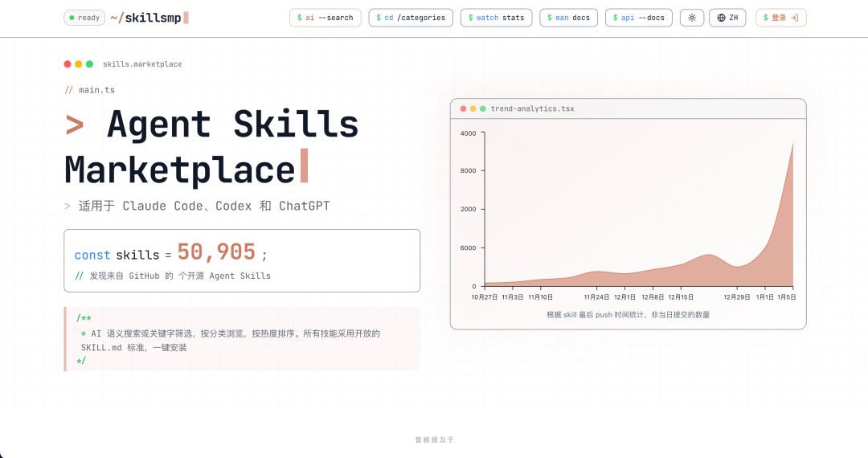Viewport: 868px width, 458px height.
Task: Click yellow dot beside skills.marketplace
Action: [x=79, y=64]
